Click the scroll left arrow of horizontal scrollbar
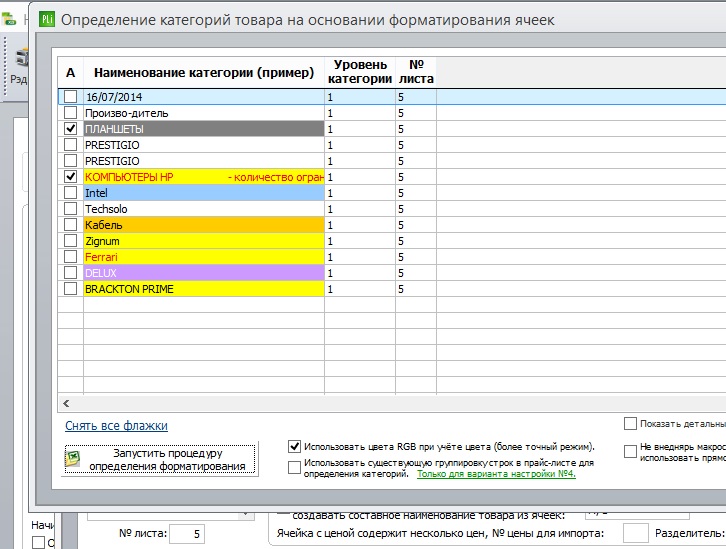The width and height of the screenshot is (726, 549). click(x=66, y=403)
